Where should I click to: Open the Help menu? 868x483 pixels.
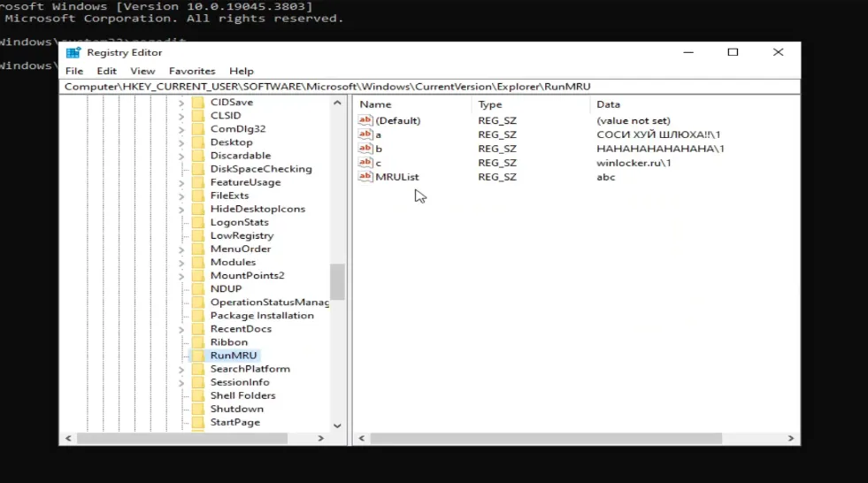[242, 71]
